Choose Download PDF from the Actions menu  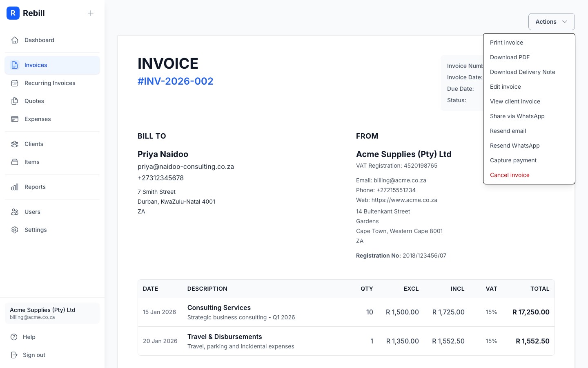click(510, 57)
